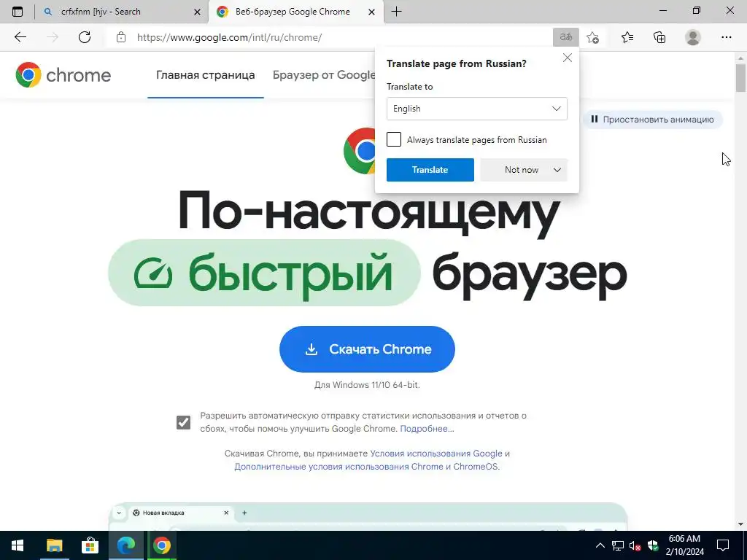Open the Collections icon
Viewport: 747px width, 560px height.
pos(659,37)
